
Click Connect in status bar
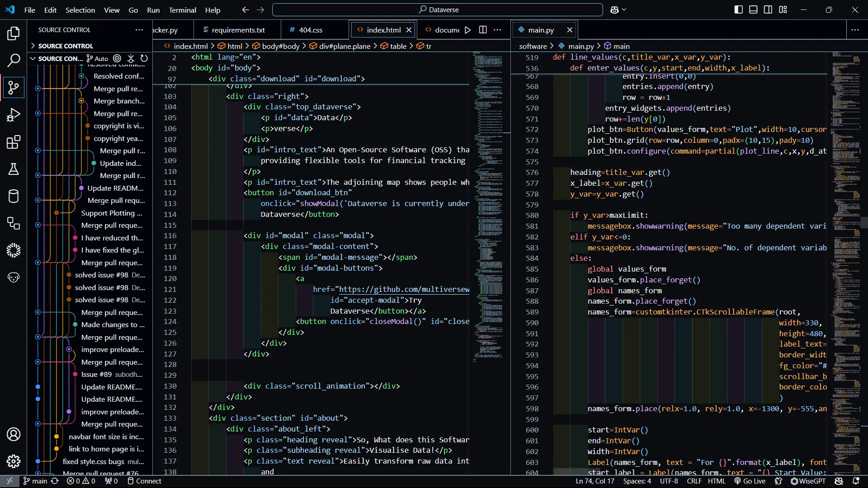tap(144, 481)
